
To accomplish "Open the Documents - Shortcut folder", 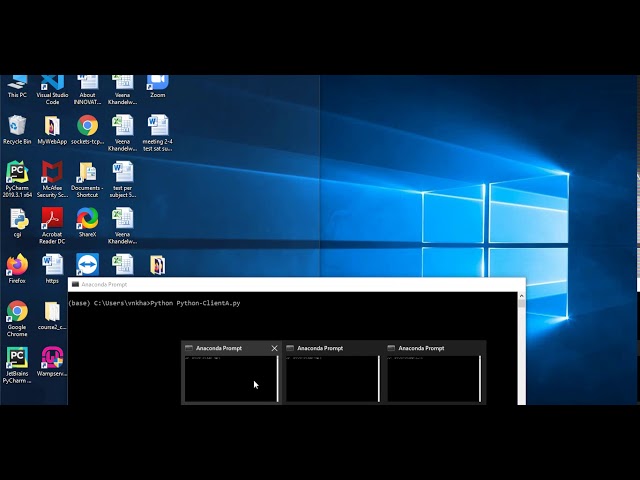I will (87, 172).
